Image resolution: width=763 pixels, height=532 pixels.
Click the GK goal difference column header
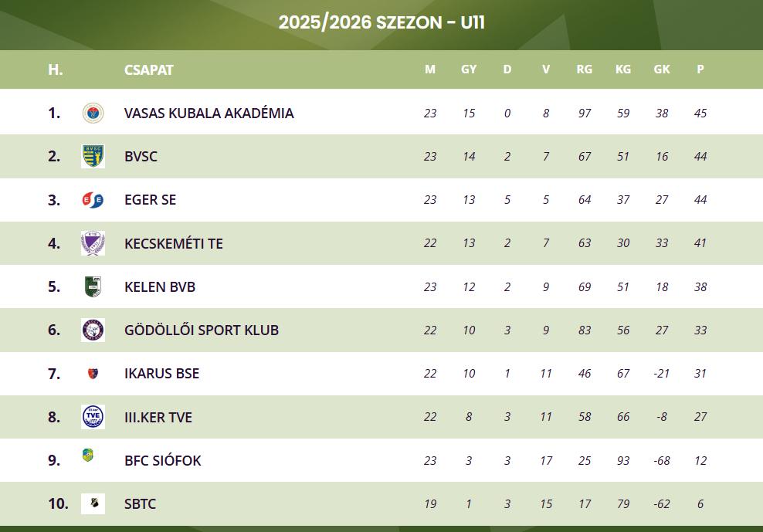662,69
